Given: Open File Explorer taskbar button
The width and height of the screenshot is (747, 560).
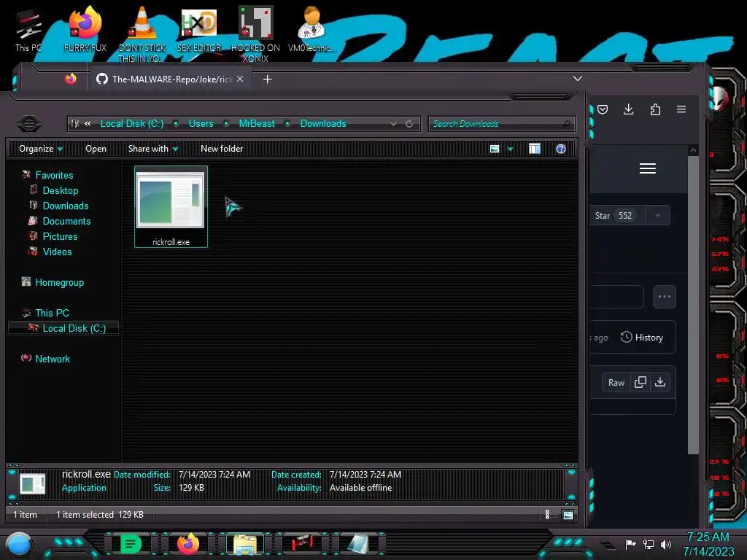Looking at the screenshot, I should coord(245,544).
